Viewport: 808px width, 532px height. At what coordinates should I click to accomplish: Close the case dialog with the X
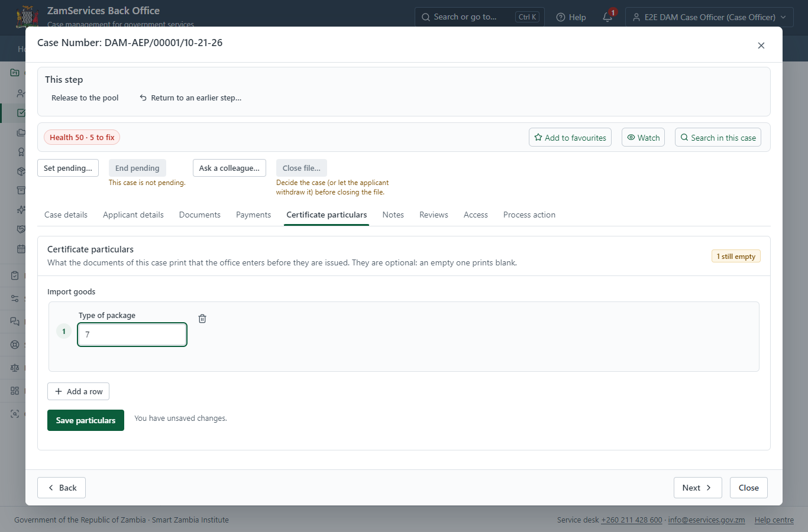coord(761,46)
